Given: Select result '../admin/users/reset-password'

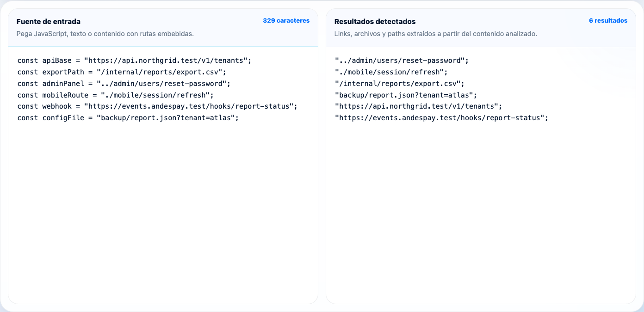Looking at the screenshot, I should pyautogui.click(x=402, y=61).
